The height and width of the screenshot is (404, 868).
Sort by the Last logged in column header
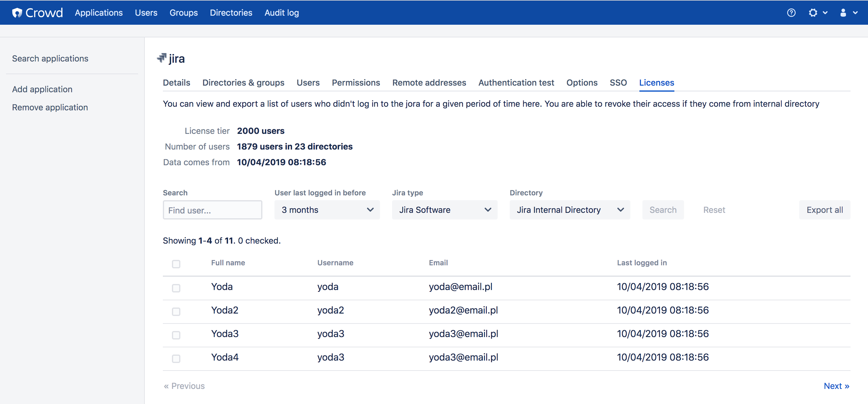point(641,263)
